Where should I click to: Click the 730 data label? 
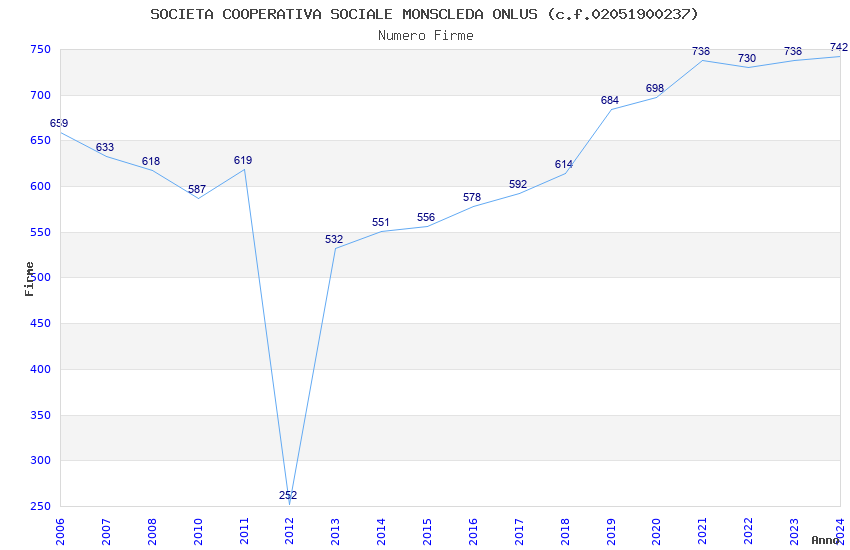pos(747,59)
